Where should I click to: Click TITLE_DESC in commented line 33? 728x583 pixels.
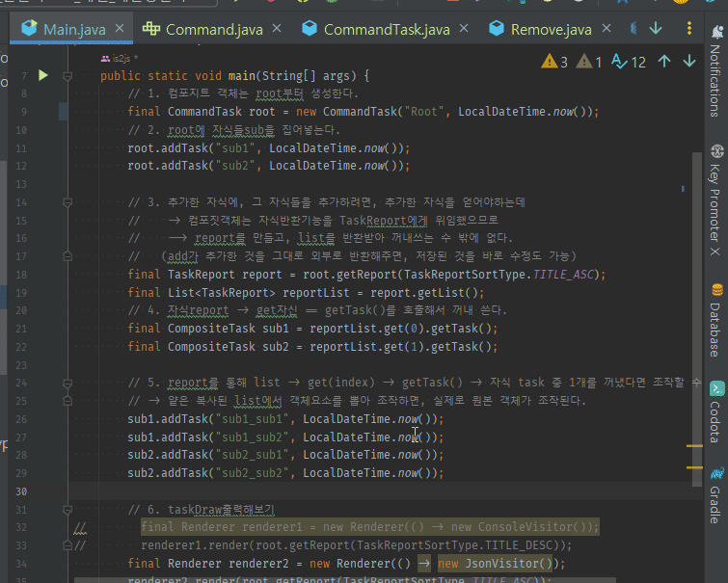coord(519,545)
